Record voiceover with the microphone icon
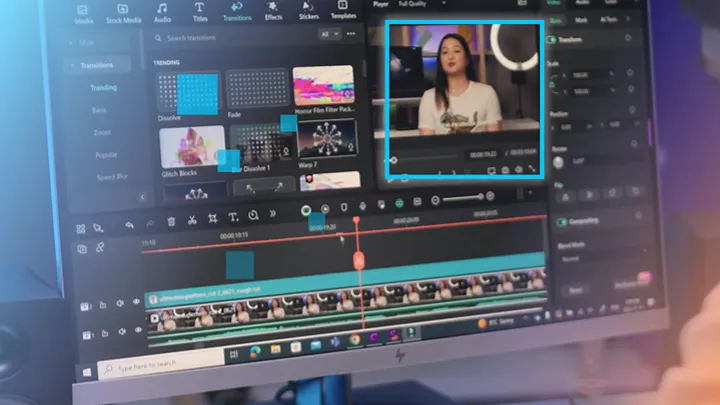The image size is (720, 405). pos(363,206)
